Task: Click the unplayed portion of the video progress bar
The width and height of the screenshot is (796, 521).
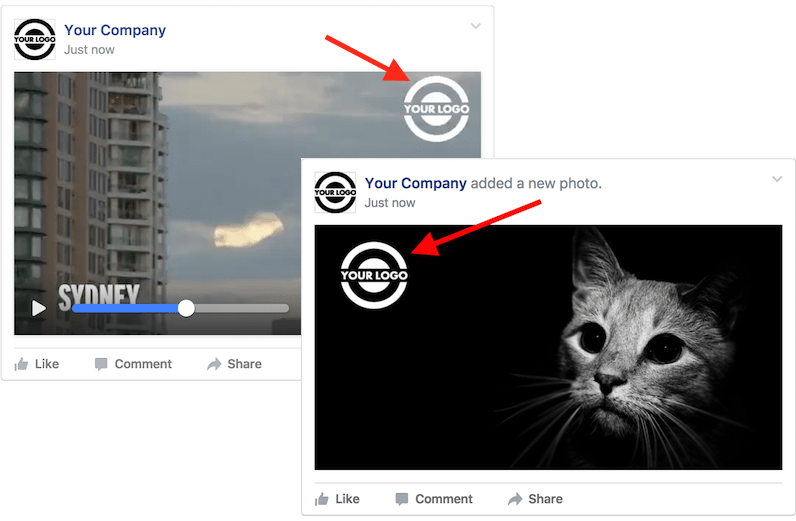Action: 242,308
